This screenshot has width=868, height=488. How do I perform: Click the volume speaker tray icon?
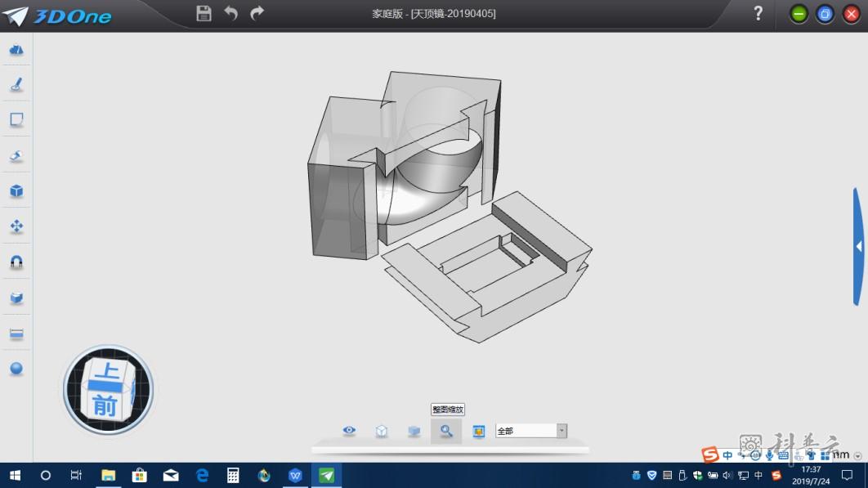pos(727,475)
